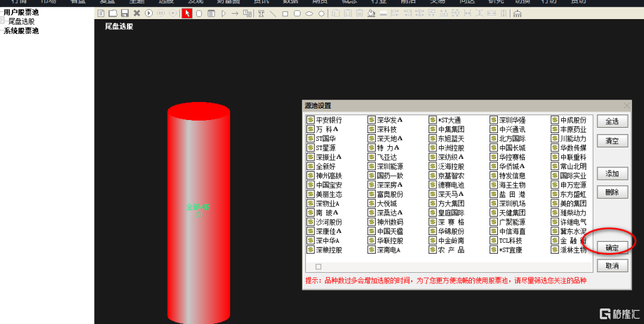This screenshot has width=644, height=324.
Task: Click the equal width sizing icon
Action: (491, 13)
